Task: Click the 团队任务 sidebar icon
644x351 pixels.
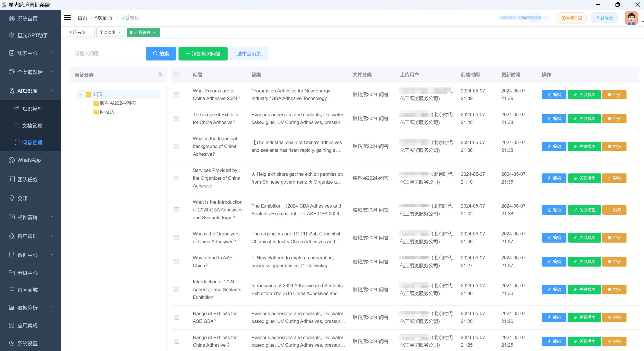Action: (x=11, y=179)
